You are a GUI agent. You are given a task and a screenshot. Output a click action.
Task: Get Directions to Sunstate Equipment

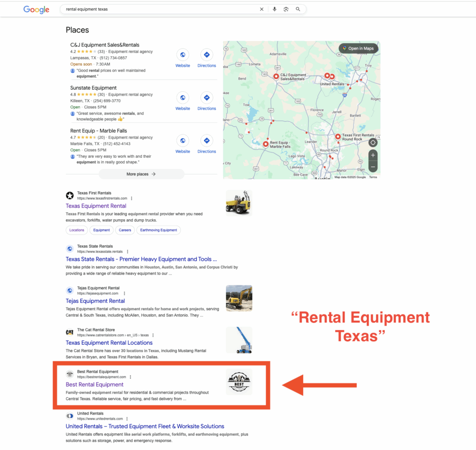pos(206,98)
